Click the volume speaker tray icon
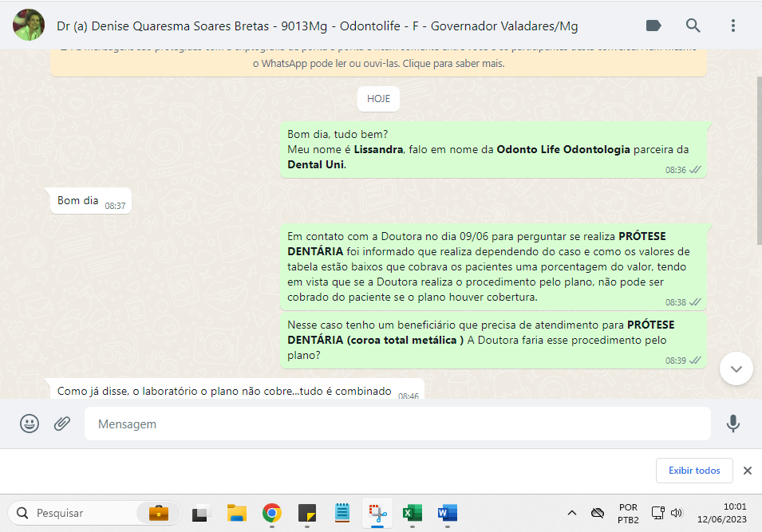This screenshot has height=532, width=762. pos(677,513)
